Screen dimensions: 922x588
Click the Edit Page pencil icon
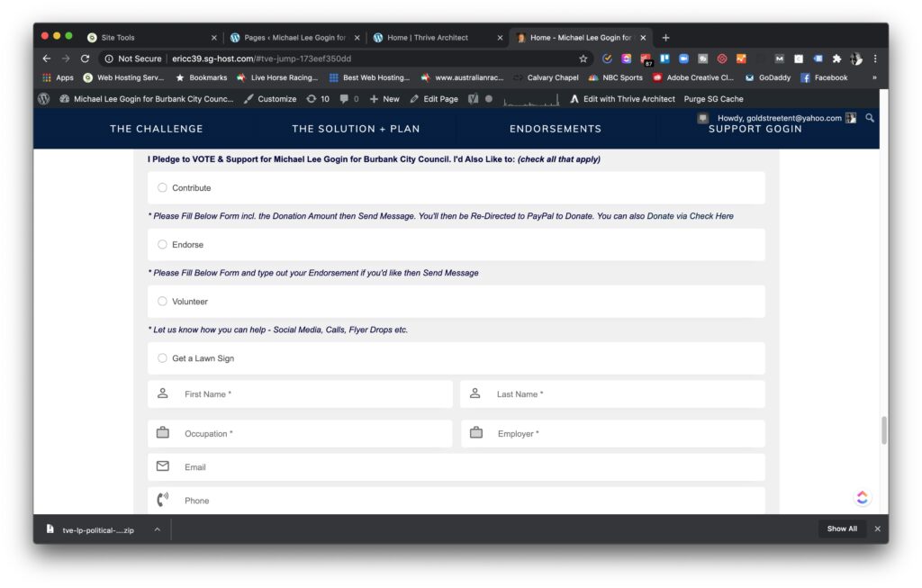[413, 98]
